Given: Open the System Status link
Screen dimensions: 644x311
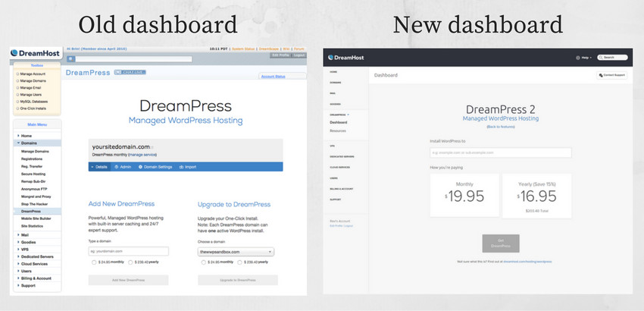Looking at the screenshot, I should pyautogui.click(x=243, y=49).
